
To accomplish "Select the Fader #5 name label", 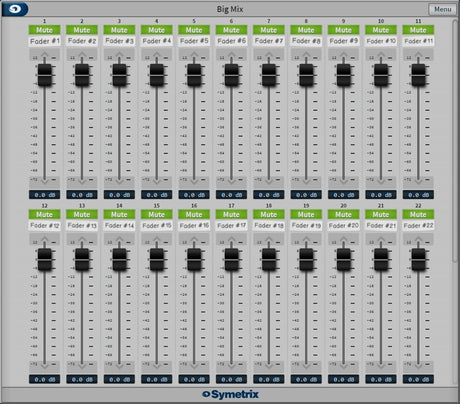I will (194, 41).
